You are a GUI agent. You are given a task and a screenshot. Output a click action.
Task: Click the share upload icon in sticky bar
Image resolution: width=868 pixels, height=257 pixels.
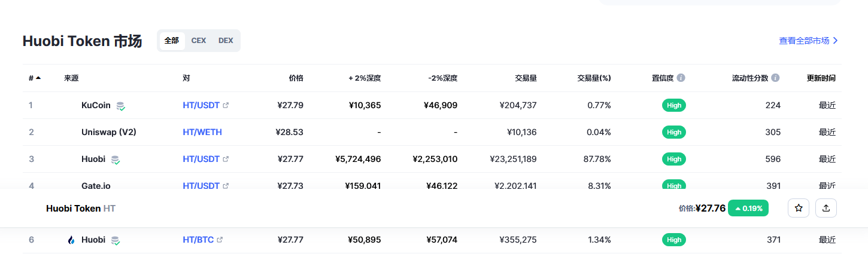[826, 208]
